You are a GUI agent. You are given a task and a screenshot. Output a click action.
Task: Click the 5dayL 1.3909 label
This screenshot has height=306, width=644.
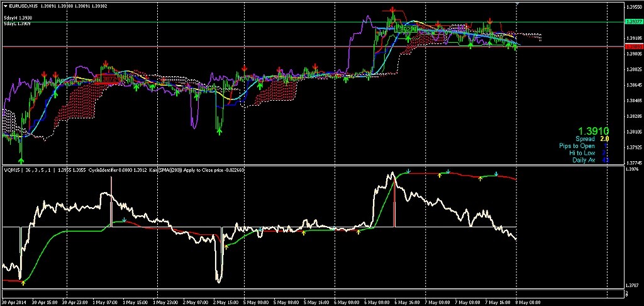(18, 23)
